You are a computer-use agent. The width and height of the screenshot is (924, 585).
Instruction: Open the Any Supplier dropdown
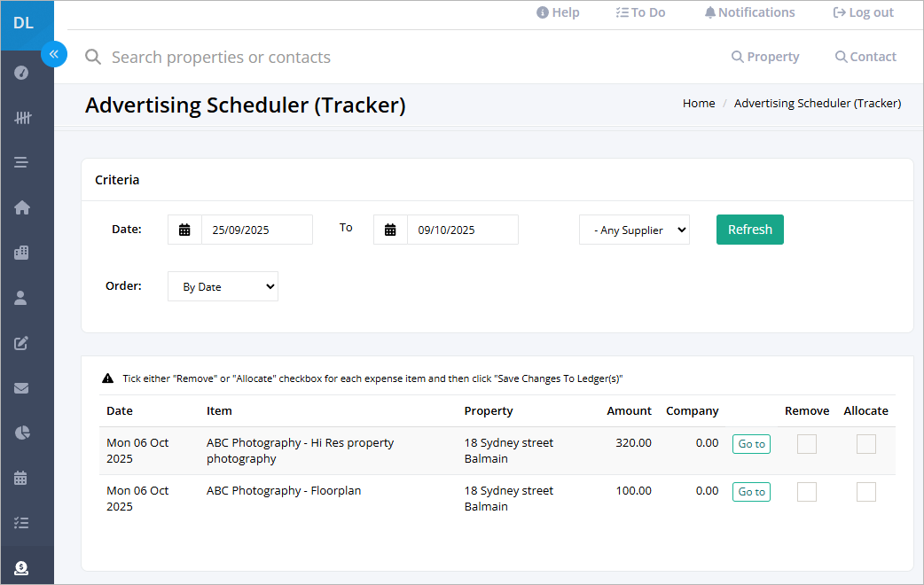(634, 230)
